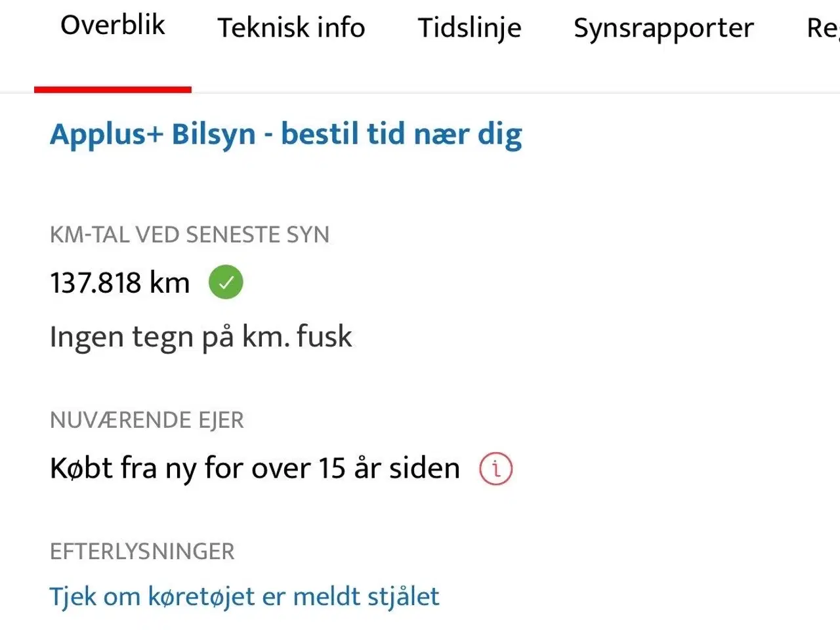Open 'Tjek om køretøjet er meldt stjålet'
840x630 pixels.
coord(245,596)
